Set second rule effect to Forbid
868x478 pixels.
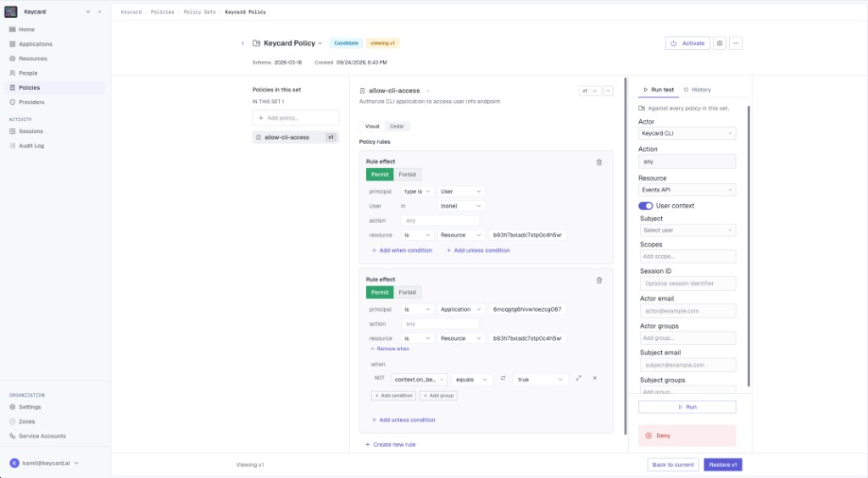coord(408,292)
